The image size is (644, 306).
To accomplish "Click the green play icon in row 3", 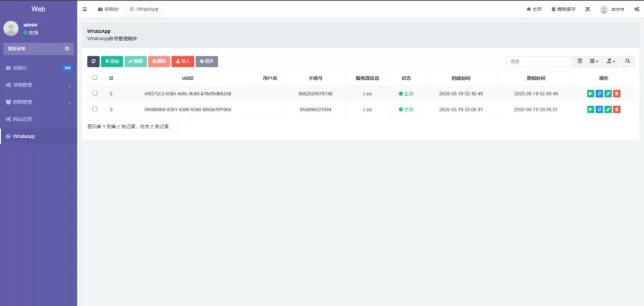I will [x=591, y=110].
